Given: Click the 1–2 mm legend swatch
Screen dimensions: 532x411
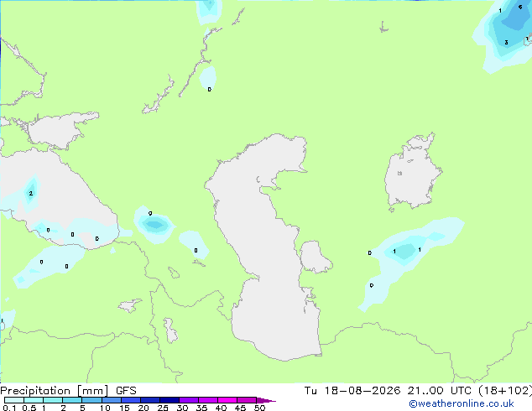Looking at the screenshot, I should point(53,400).
